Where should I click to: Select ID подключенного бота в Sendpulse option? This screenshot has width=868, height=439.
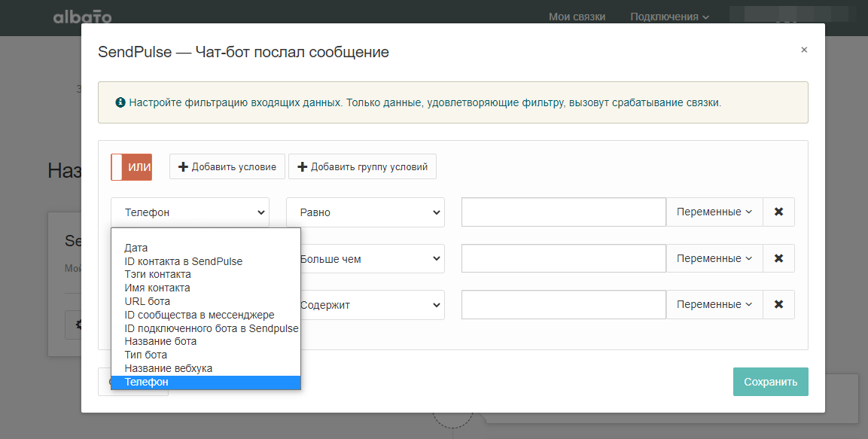(x=206, y=328)
